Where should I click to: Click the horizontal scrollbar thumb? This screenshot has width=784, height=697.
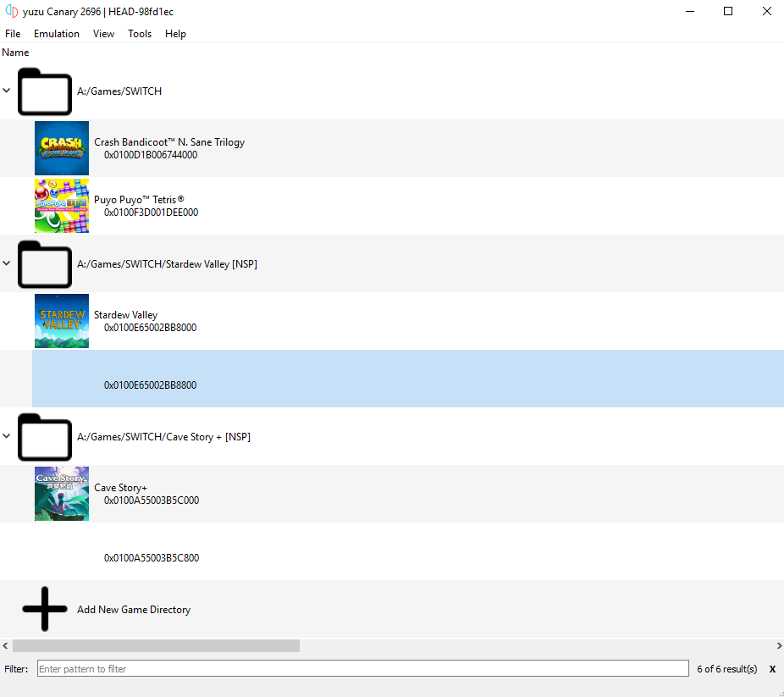click(156, 645)
